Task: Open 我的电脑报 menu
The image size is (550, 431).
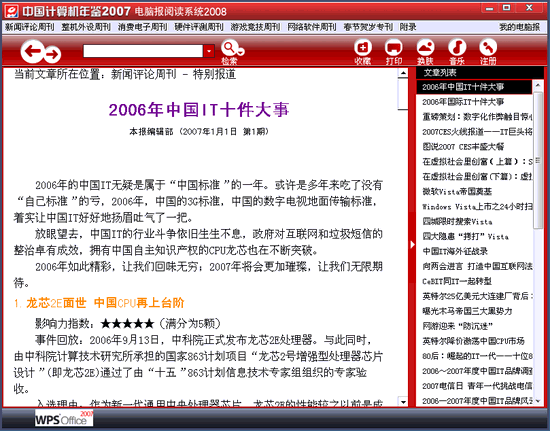Action: 520,27
